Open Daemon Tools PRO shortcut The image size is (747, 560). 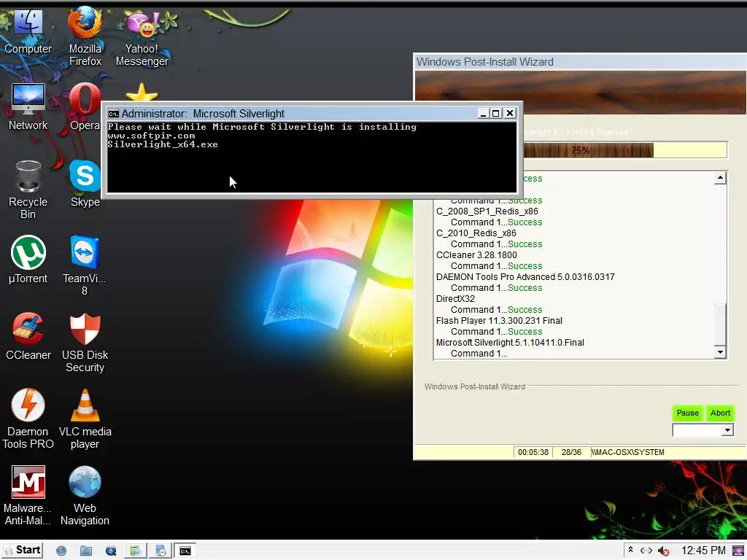tap(28, 419)
